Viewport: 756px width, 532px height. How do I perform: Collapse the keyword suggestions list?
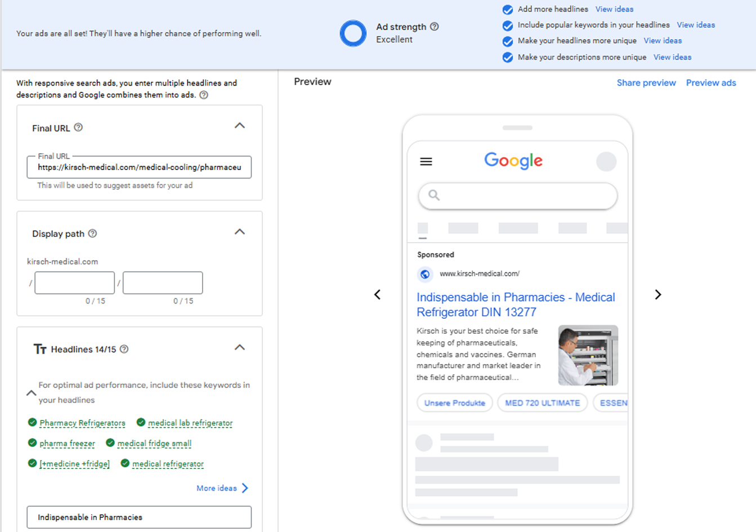click(x=31, y=393)
